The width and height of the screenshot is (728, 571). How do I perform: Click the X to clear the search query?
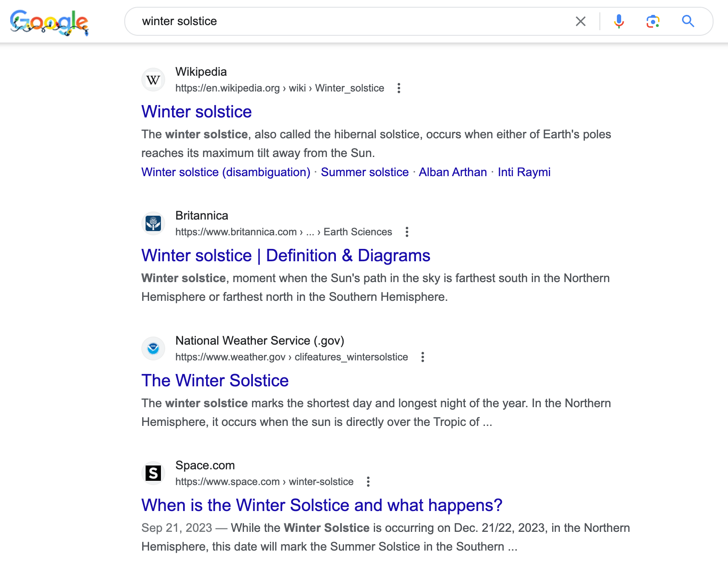coord(580,21)
